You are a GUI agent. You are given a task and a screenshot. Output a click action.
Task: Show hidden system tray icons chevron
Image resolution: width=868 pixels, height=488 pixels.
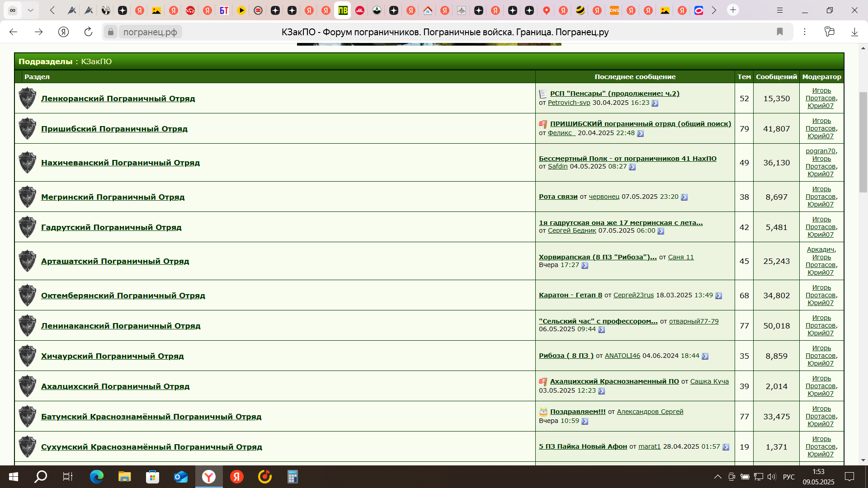coord(717,477)
